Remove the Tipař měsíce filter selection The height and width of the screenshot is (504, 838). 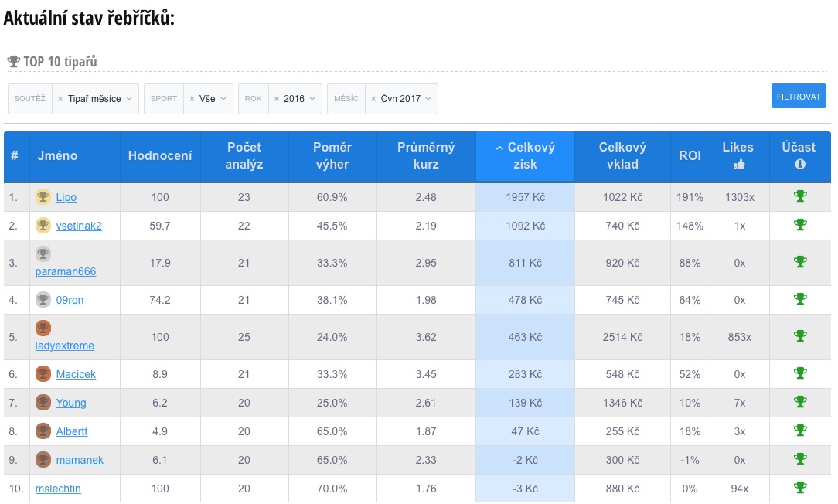tap(60, 99)
